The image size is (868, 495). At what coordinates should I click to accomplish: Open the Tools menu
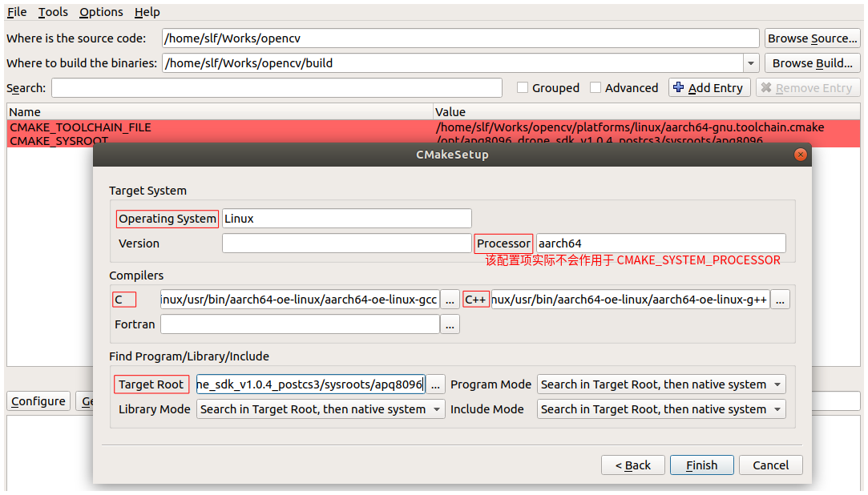tap(52, 12)
